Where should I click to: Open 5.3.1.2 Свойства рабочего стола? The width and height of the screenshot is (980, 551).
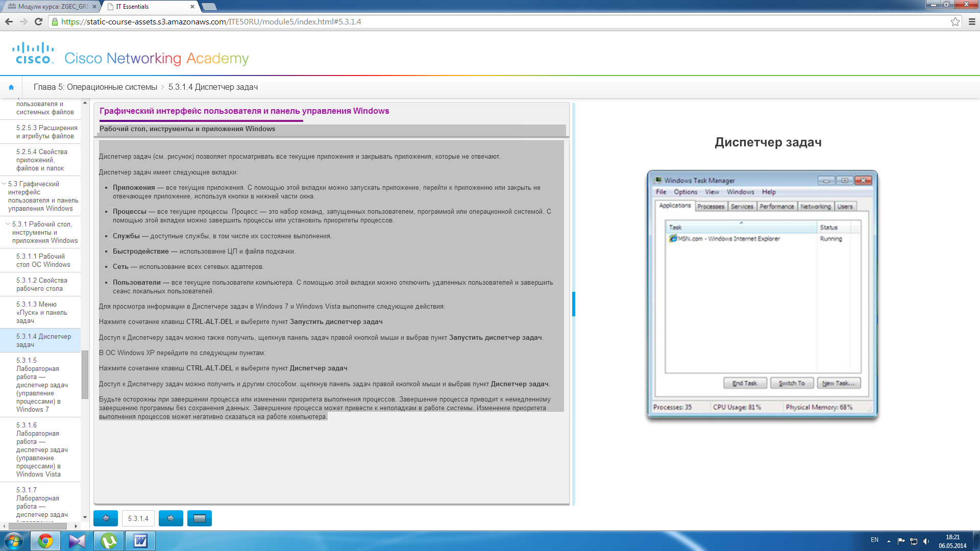(x=40, y=284)
